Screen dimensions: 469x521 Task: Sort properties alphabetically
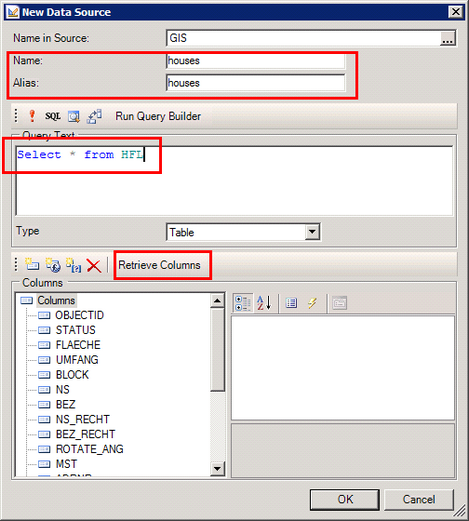tap(264, 303)
